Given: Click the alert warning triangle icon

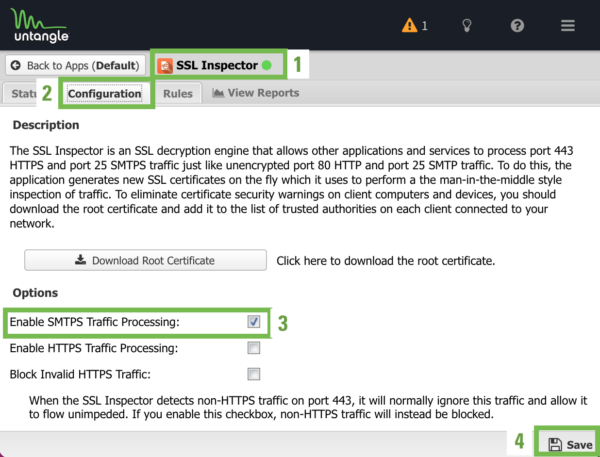Looking at the screenshot, I should [x=409, y=25].
